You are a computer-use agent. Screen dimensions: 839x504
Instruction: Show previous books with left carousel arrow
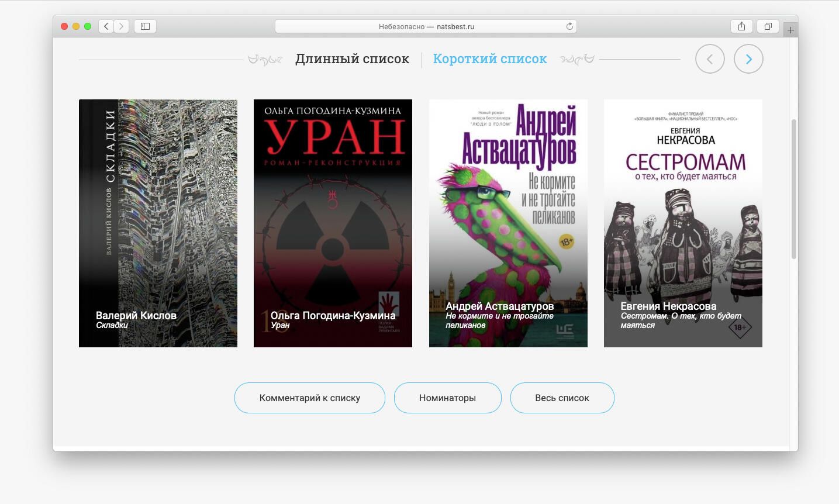point(710,59)
